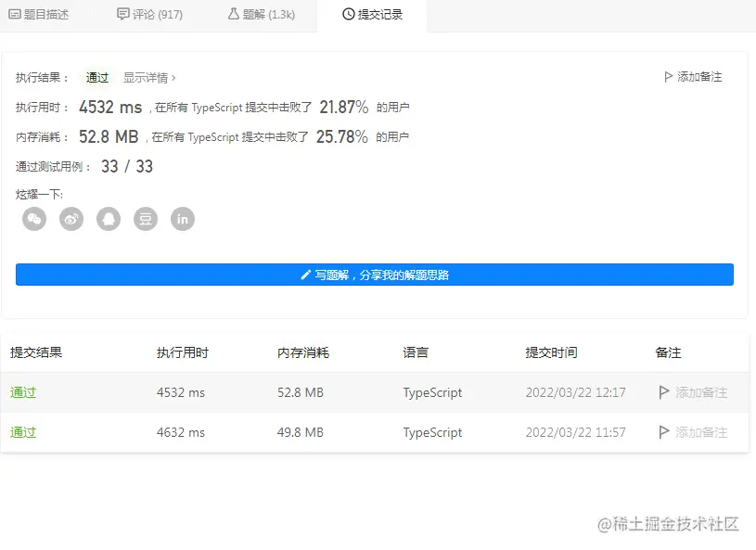Share result via LinkedIn icon
The width and height of the screenshot is (756, 550).
(183, 219)
